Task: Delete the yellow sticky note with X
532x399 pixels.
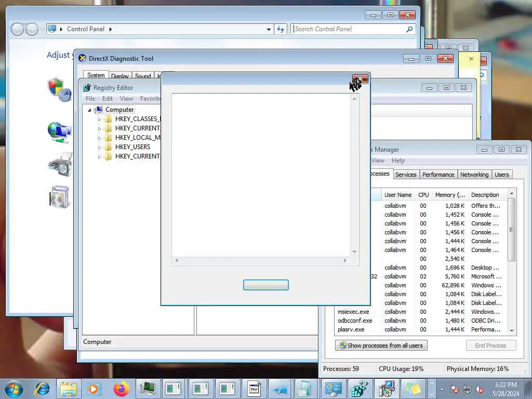Action: tap(471, 59)
